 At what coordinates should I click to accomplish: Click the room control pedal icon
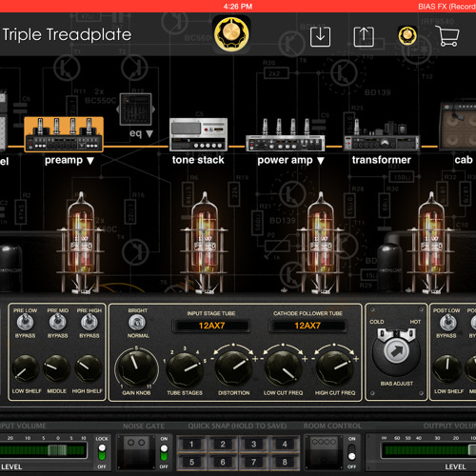(x=324, y=452)
